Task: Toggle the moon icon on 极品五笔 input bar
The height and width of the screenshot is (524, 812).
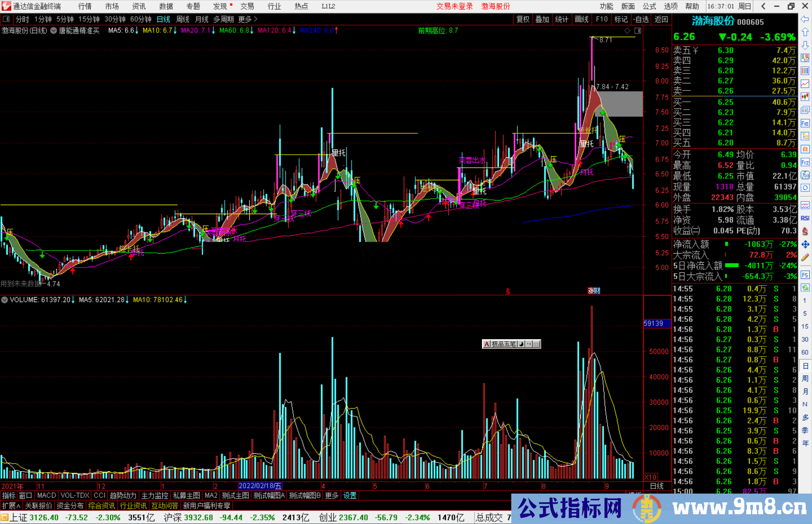Action: pos(521,344)
